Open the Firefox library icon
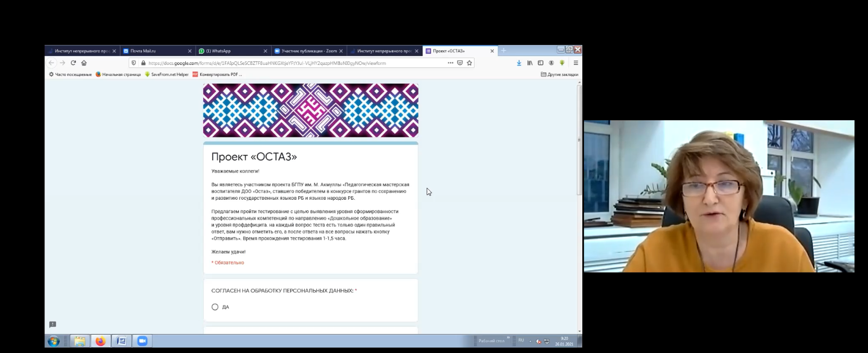The width and height of the screenshot is (868, 353). (529, 63)
